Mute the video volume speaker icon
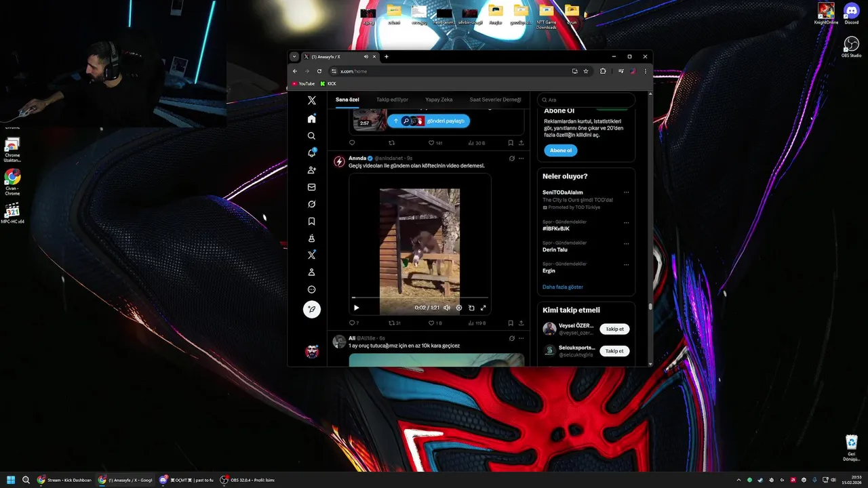The image size is (868, 488). [x=447, y=308]
